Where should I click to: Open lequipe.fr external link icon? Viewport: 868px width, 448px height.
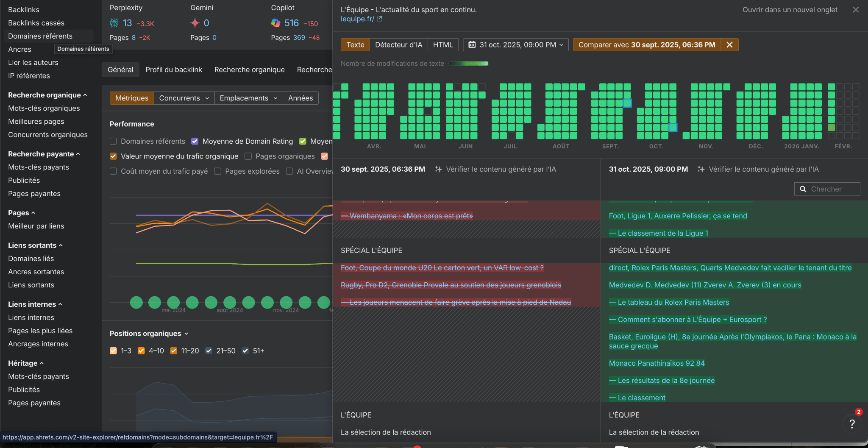pos(379,19)
